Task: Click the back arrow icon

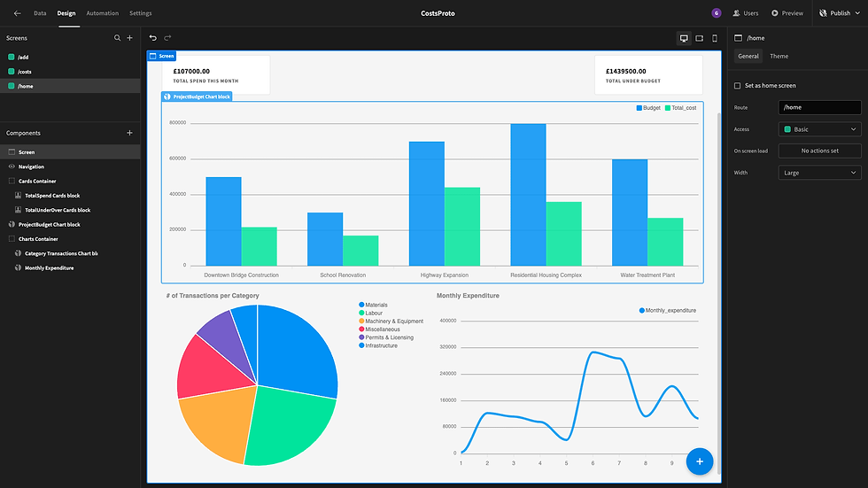Action: (x=17, y=13)
